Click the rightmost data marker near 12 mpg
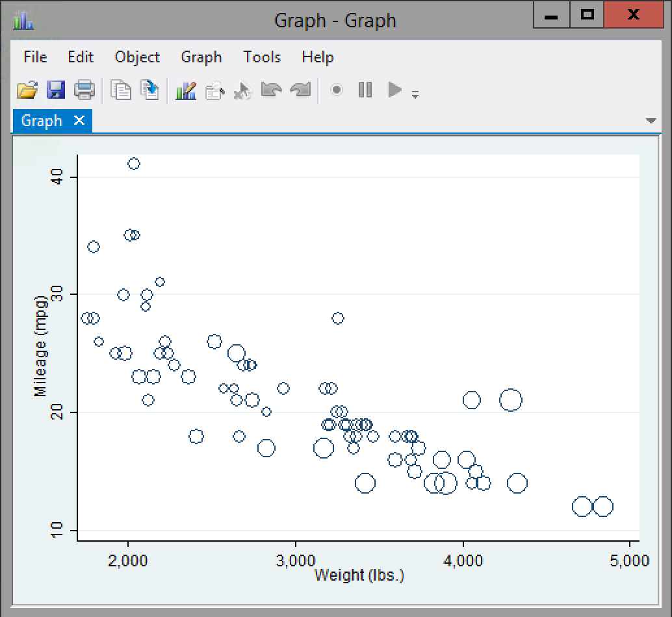Image resolution: width=672 pixels, height=617 pixels. pos(603,507)
